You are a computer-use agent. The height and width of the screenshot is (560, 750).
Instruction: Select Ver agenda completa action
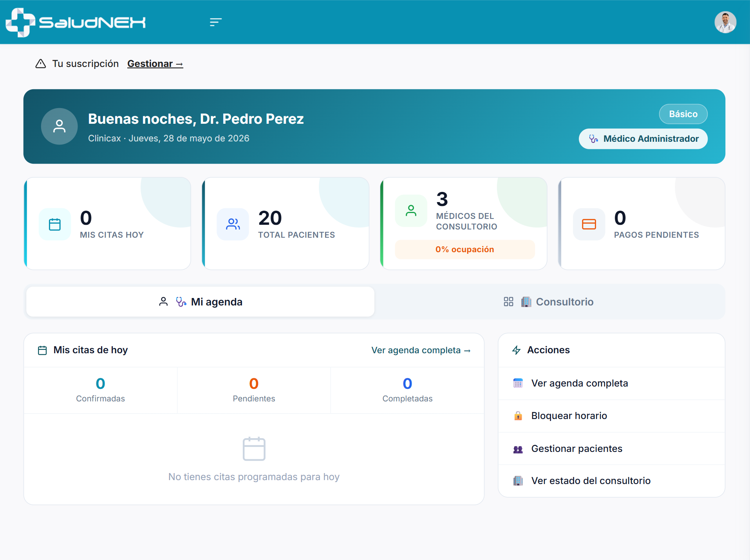[611, 383]
